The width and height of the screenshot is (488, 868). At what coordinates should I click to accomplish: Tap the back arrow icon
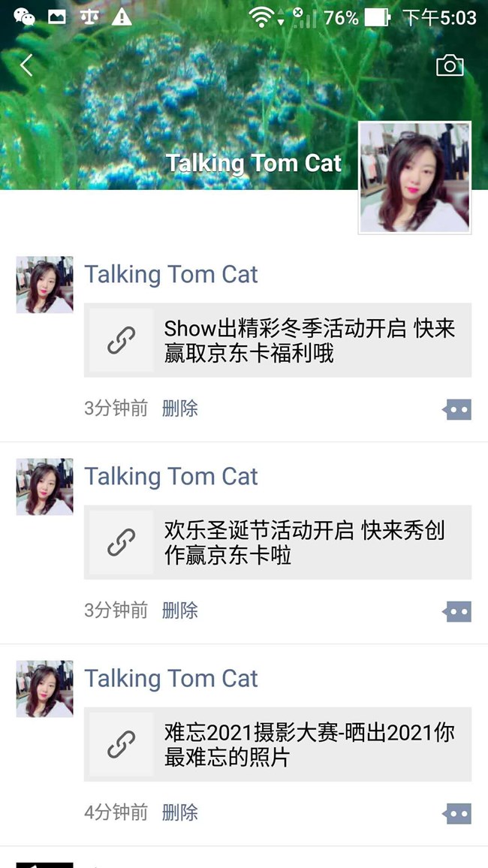click(27, 65)
